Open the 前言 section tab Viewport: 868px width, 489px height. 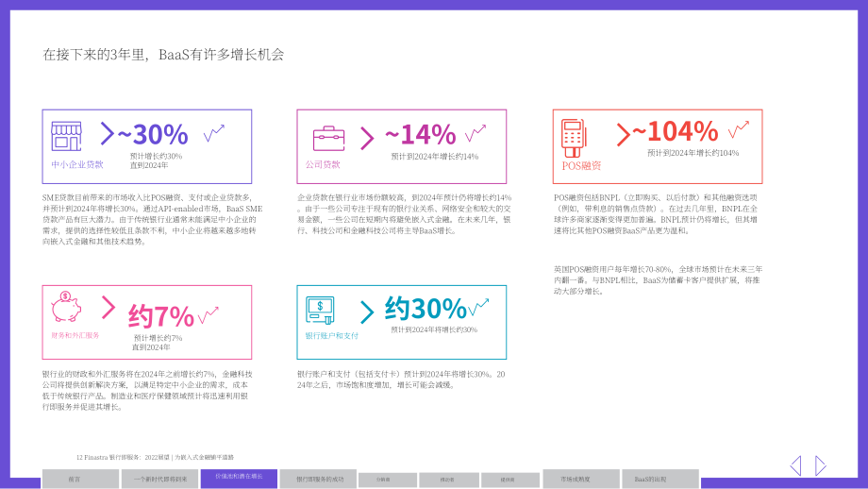pyautogui.click(x=80, y=479)
